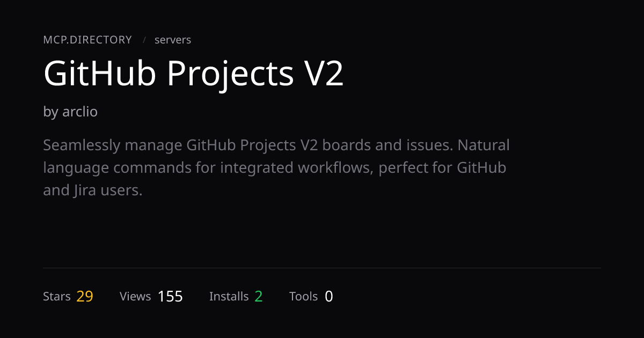The height and width of the screenshot is (338, 644).
Task: Click the slash separator in breadcrumb
Action: [x=144, y=40]
